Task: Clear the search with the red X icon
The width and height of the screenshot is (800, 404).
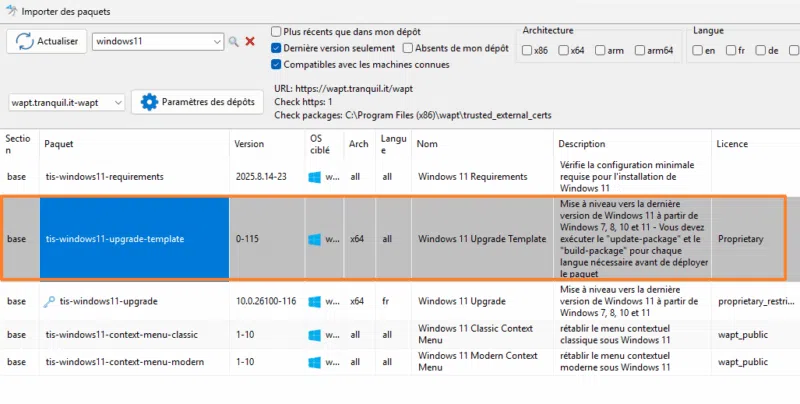Action: coord(250,41)
